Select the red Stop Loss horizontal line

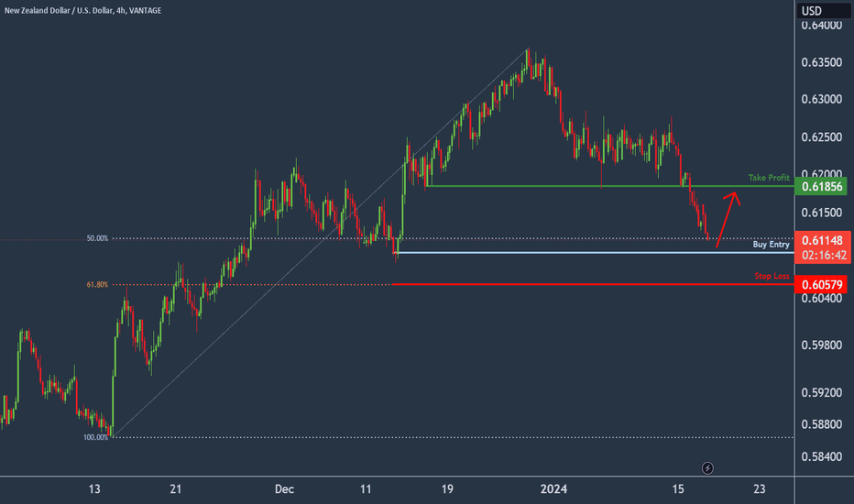click(x=593, y=284)
